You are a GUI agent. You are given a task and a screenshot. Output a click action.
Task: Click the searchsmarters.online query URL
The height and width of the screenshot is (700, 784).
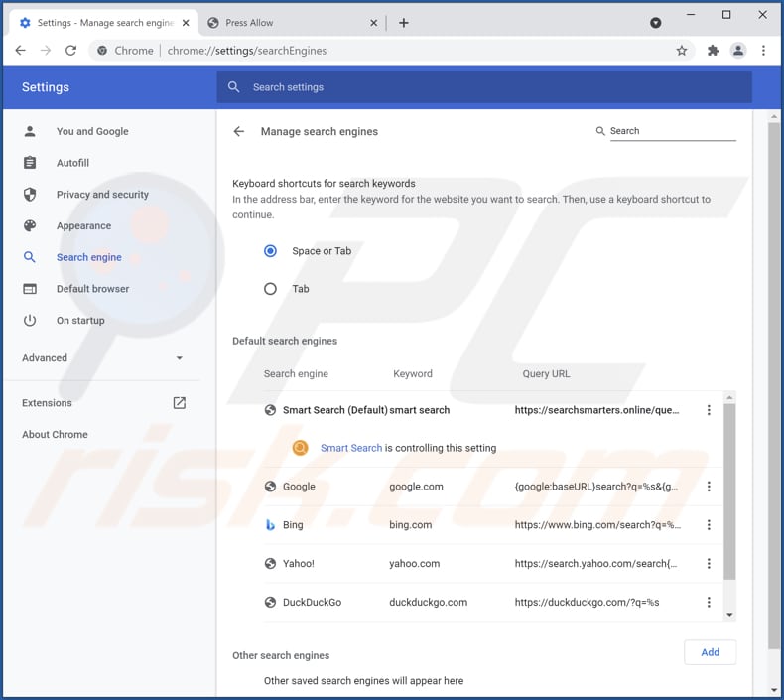(597, 410)
